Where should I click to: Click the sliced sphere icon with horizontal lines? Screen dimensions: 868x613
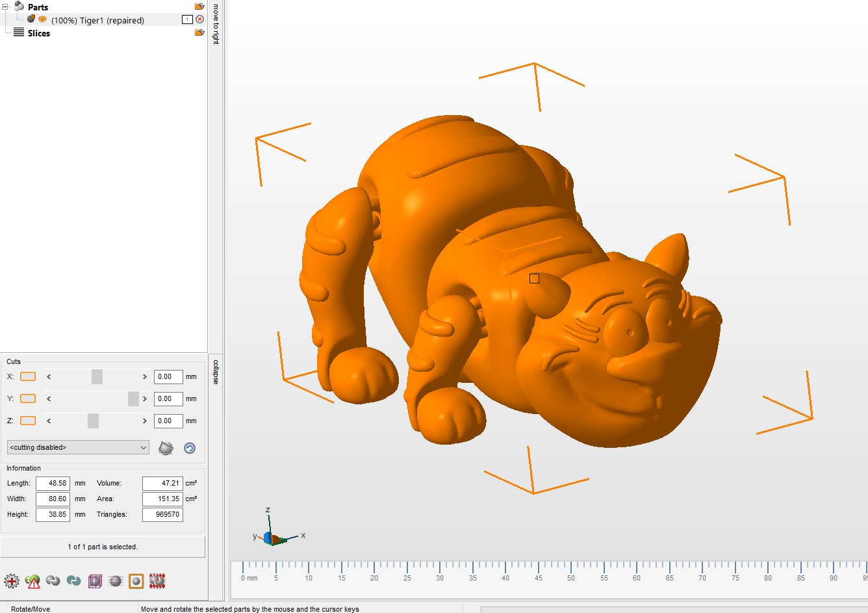[x=116, y=581]
